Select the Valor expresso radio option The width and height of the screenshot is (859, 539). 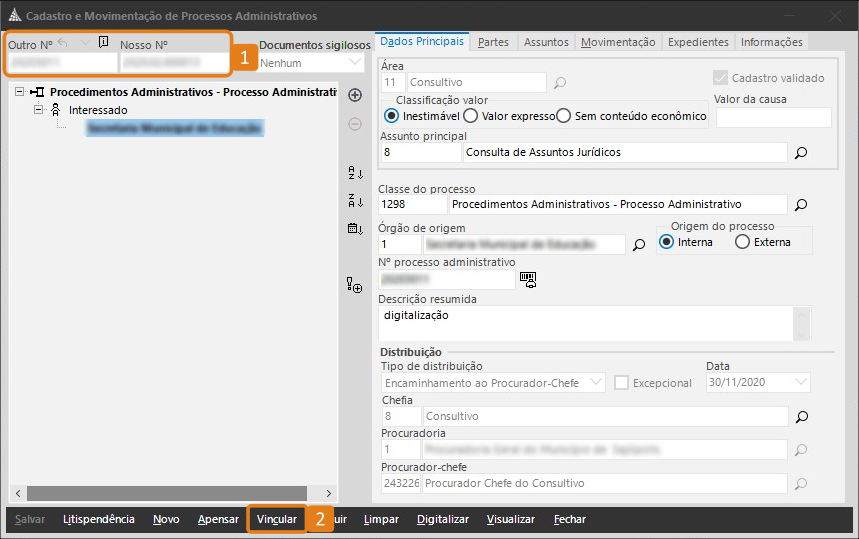pos(471,116)
